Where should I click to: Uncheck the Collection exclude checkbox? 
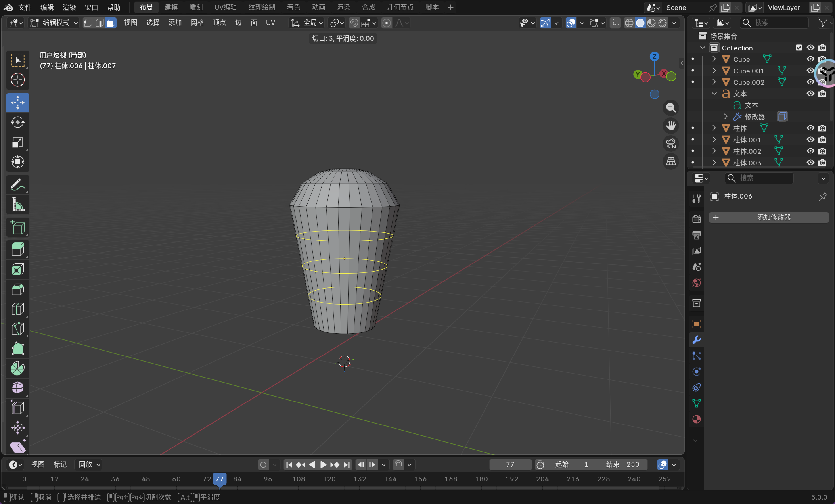(799, 48)
